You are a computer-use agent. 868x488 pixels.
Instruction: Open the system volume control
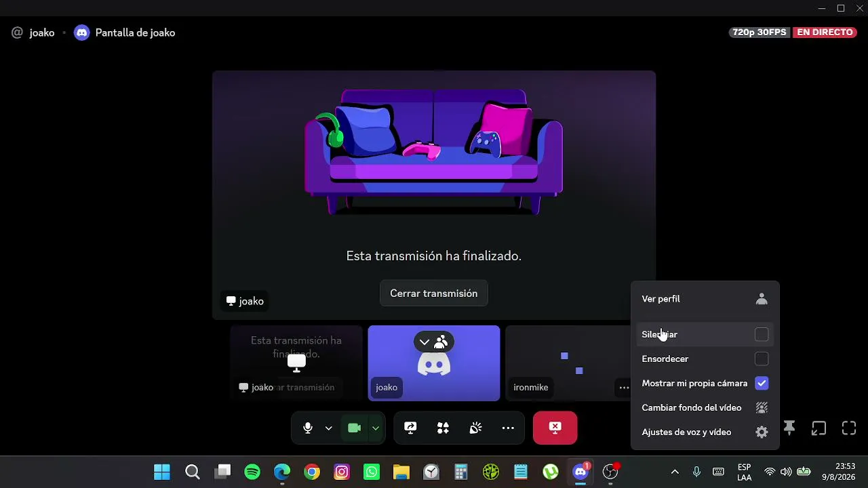click(x=786, y=472)
